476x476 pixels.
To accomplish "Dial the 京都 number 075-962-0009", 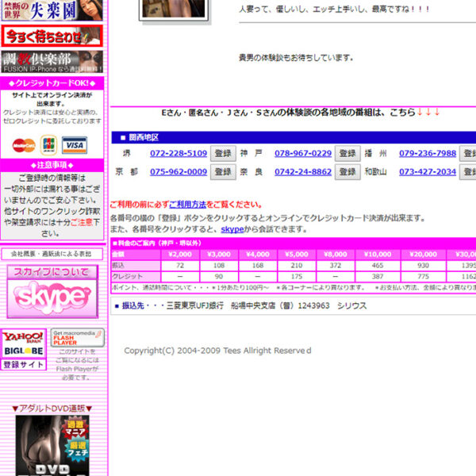I will [178, 172].
